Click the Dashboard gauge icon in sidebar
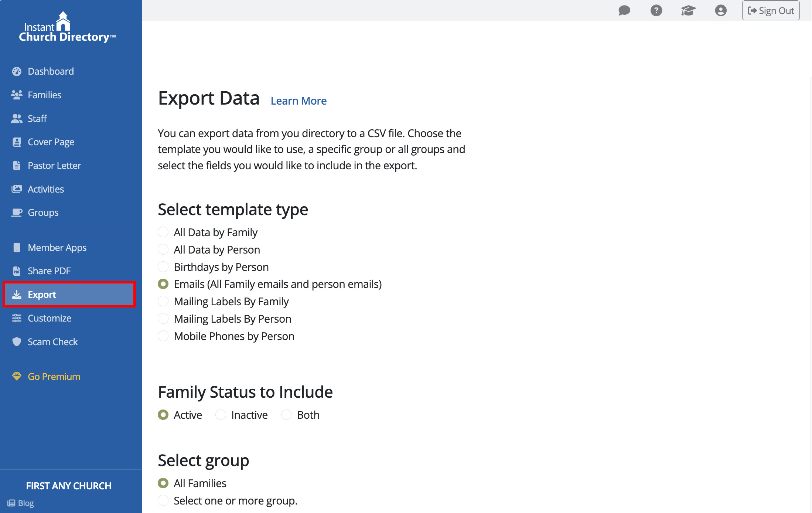This screenshot has height=513, width=812. [x=17, y=71]
